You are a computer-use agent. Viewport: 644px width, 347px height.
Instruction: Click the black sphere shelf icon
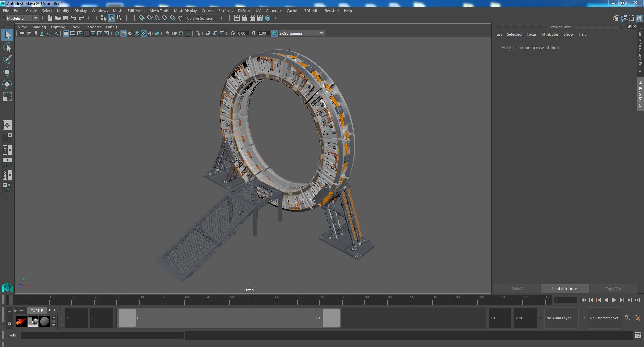[x=45, y=321]
